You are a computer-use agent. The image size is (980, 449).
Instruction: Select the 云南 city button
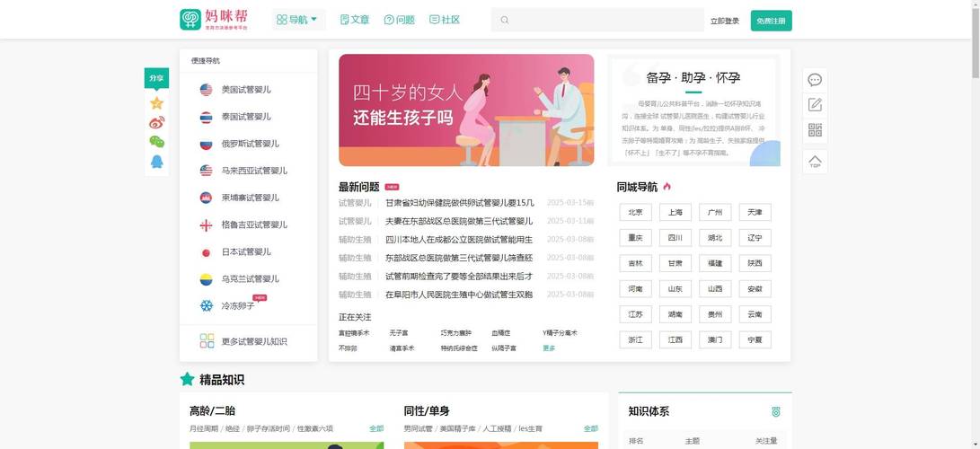coord(755,314)
